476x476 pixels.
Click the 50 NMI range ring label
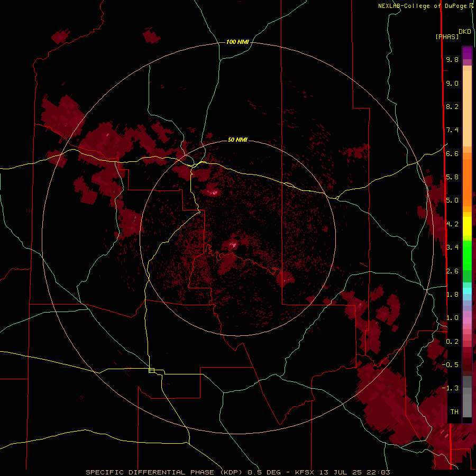click(237, 140)
